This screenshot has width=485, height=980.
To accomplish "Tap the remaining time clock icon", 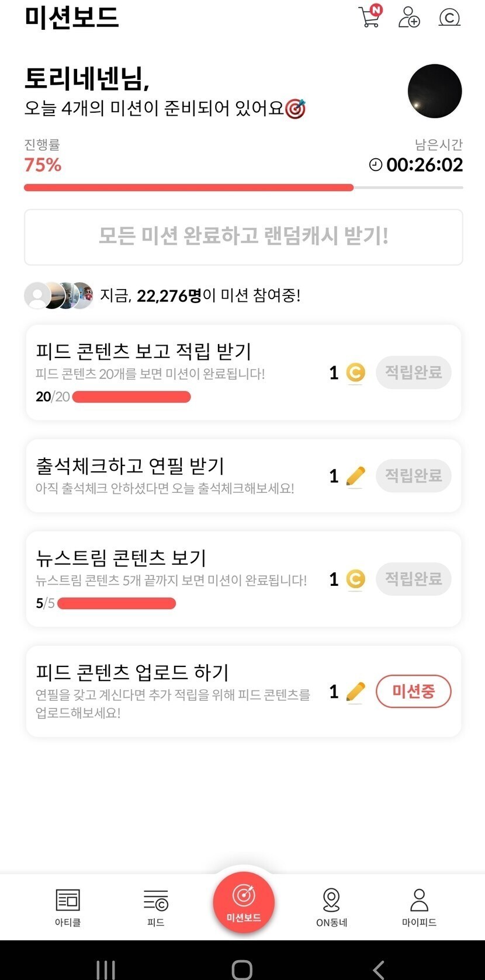I will pos(376,165).
